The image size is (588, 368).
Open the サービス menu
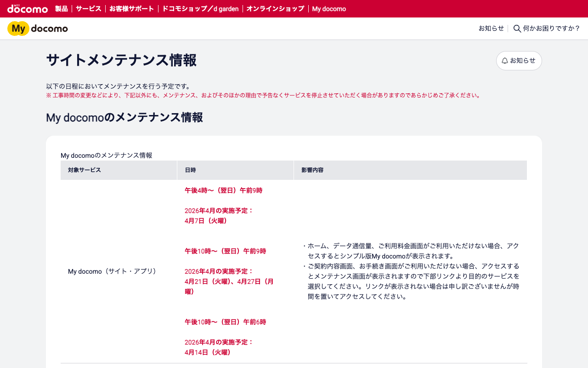[x=88, y=9]
